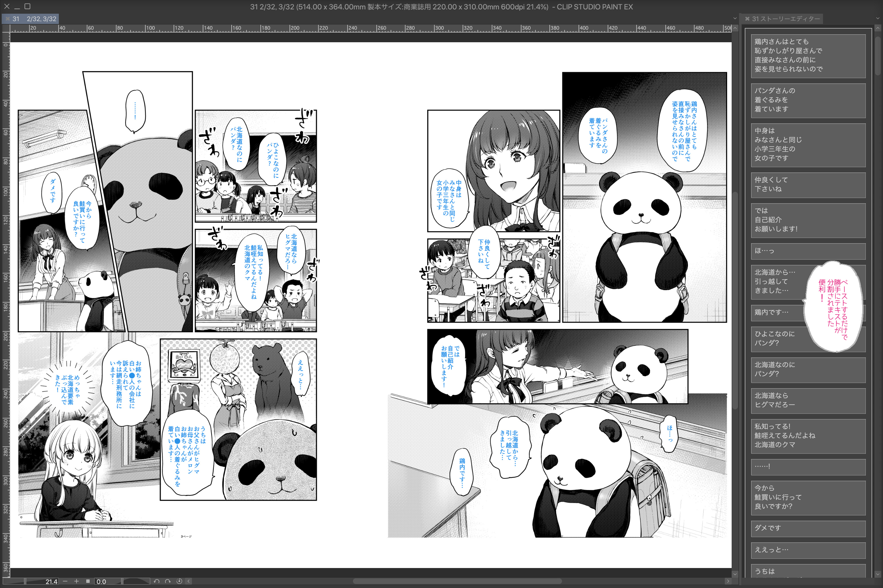Reset canvas rotation using the dial icon
The width and height of the screenshot is (883, 588).
click(x=179, y=581)
